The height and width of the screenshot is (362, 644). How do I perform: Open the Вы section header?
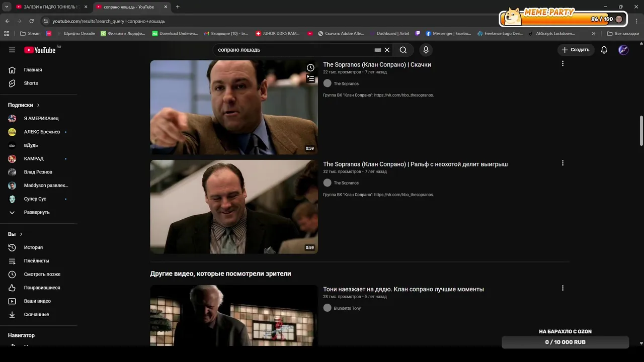coord(15,234)
